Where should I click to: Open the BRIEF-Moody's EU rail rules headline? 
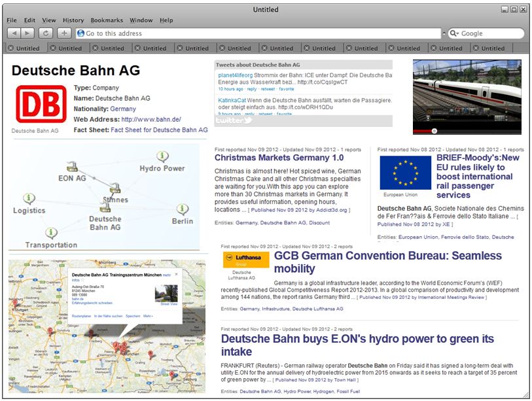pos(478,177)
